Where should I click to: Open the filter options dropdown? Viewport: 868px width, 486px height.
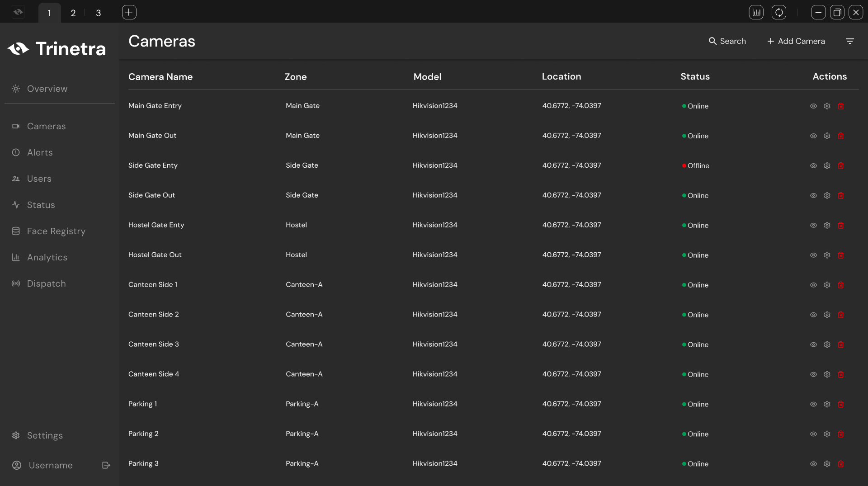(849, 41)
